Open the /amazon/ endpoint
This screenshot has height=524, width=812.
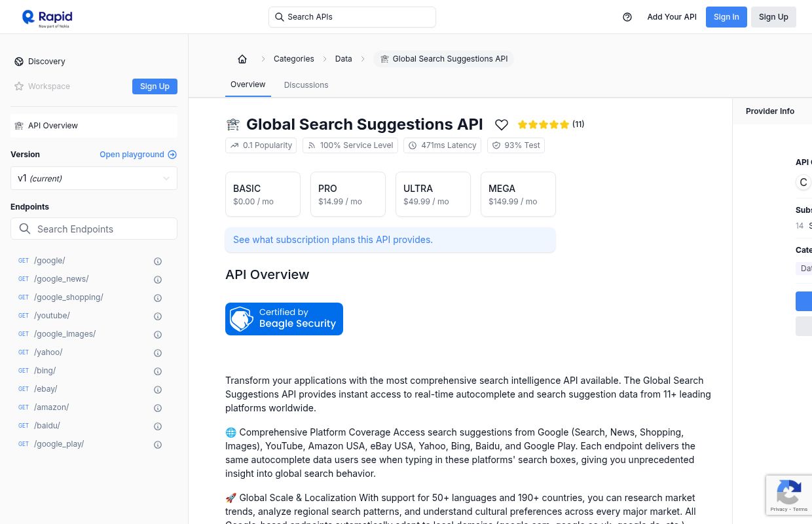52,407
